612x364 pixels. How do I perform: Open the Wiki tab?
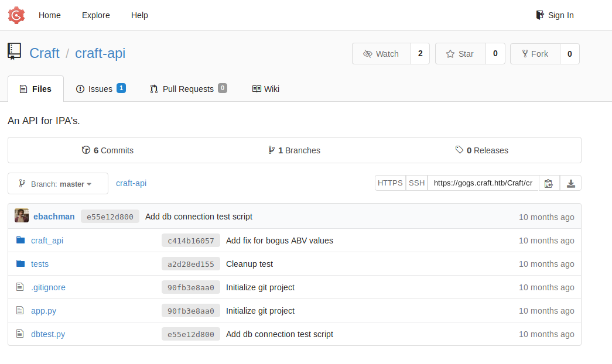tap(265, 89)
